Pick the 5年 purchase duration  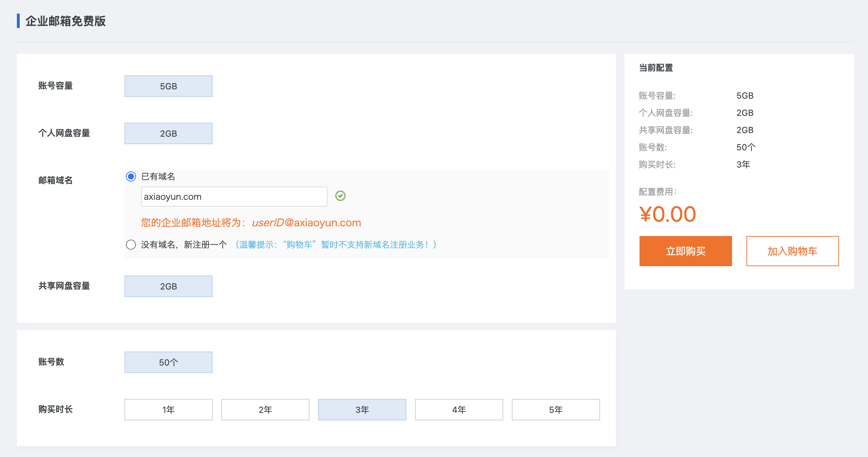(556, 410)
